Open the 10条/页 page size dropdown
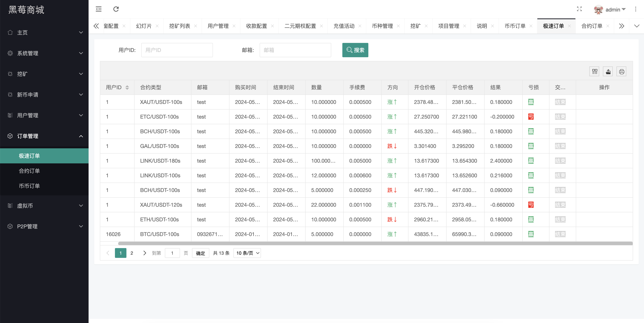644x323 pixels. (x=247, y=253)
